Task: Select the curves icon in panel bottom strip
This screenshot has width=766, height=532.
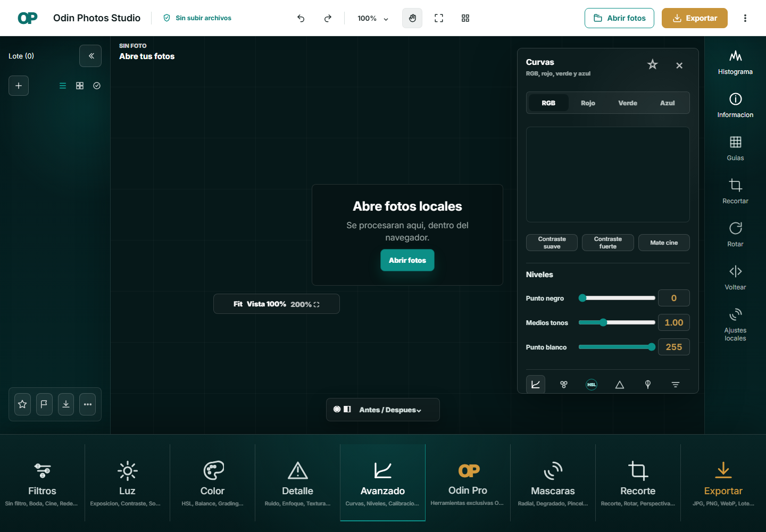Action: (536, 385)
